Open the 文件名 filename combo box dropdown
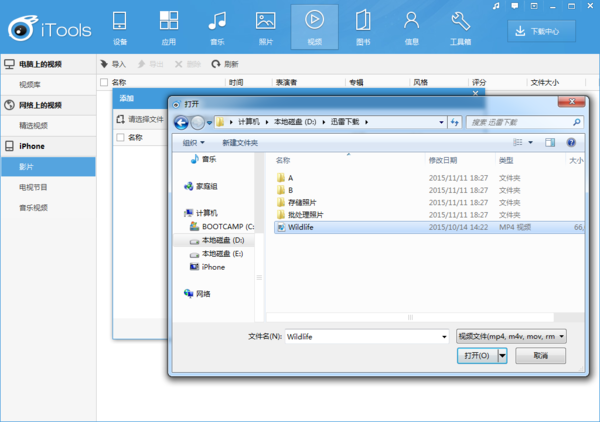 pos(444,337)
